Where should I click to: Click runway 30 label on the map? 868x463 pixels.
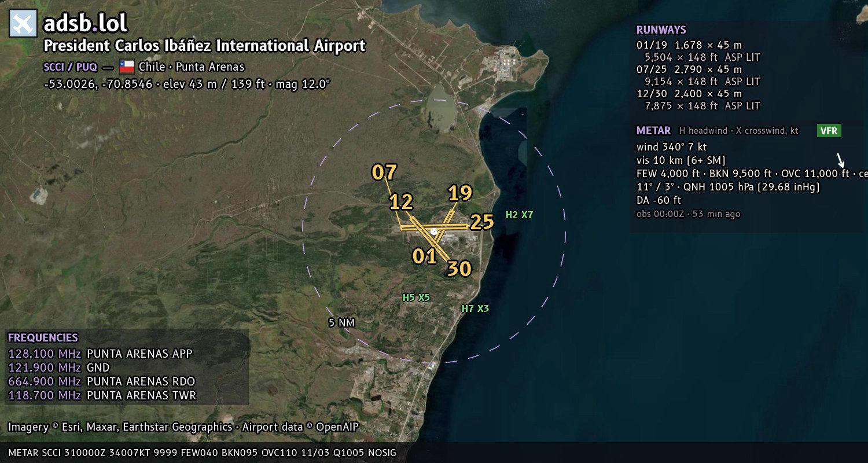click(x=459, y=269)
